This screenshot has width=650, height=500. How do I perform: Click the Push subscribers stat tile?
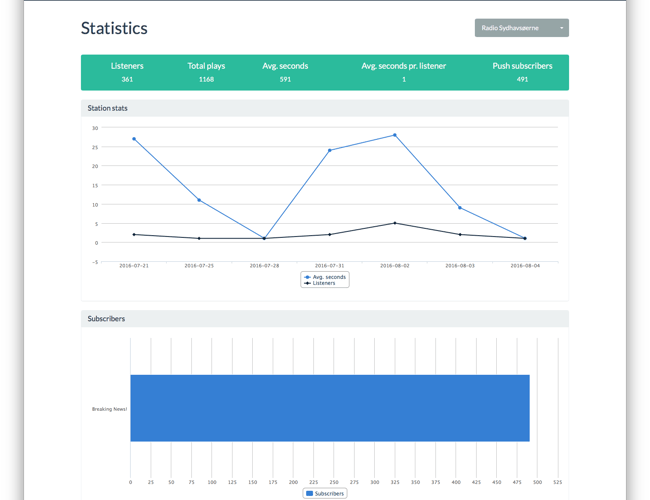point(522,72)
